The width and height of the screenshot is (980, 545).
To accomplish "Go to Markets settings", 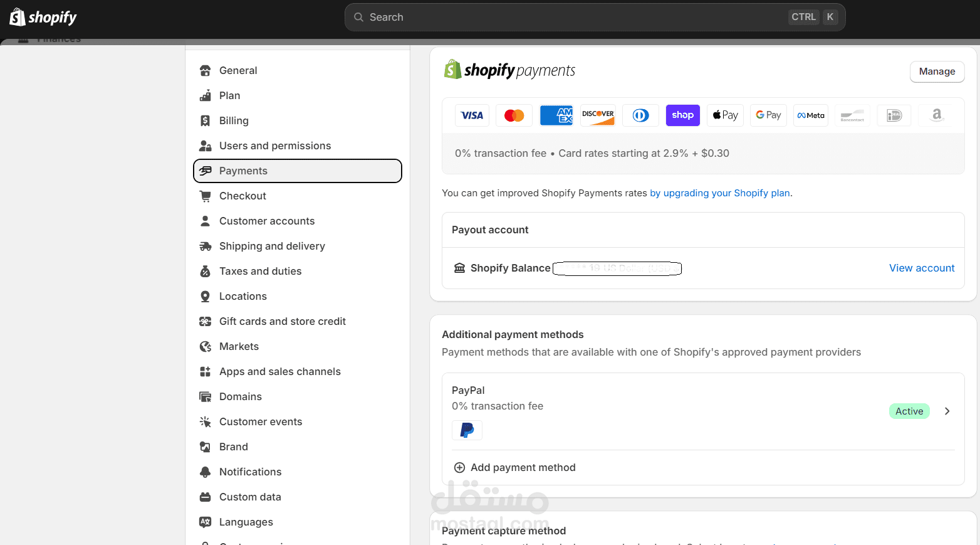I will coord(298,346).
